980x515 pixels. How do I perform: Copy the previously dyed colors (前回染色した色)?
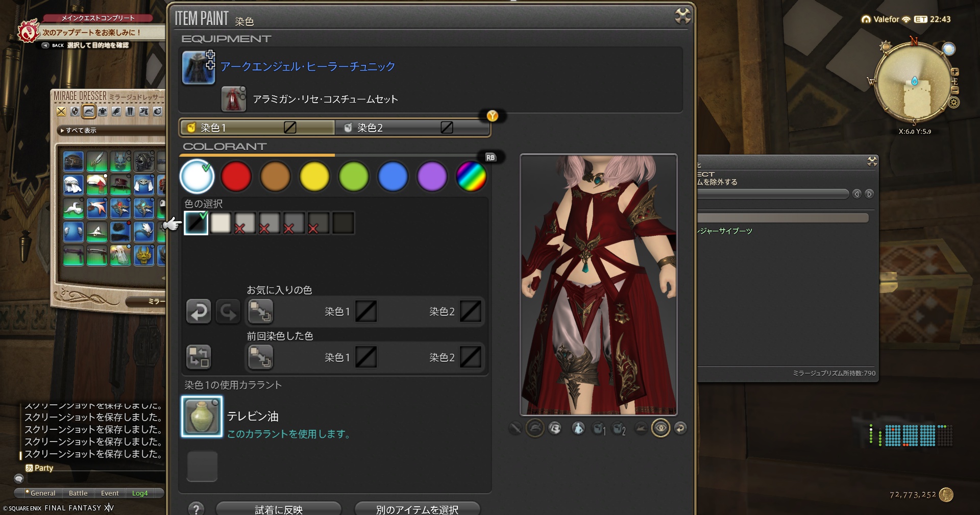click(x=260, y=356)
